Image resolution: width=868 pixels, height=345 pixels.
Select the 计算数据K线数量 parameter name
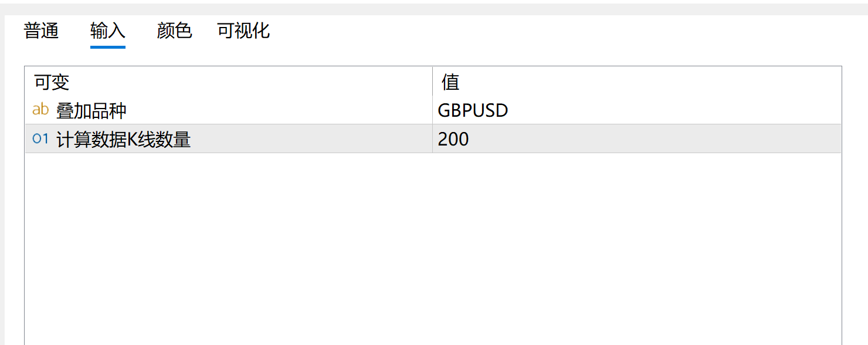pos(123,140)
